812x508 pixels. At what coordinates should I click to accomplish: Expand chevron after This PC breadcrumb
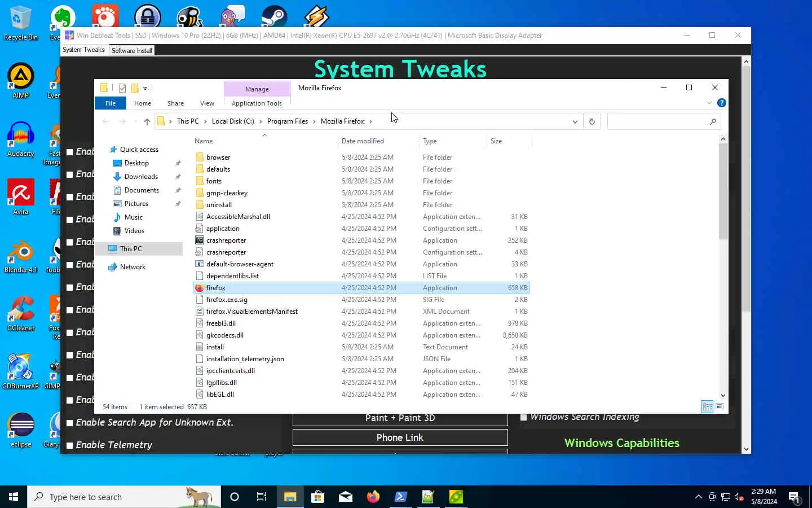pos(205,121)
